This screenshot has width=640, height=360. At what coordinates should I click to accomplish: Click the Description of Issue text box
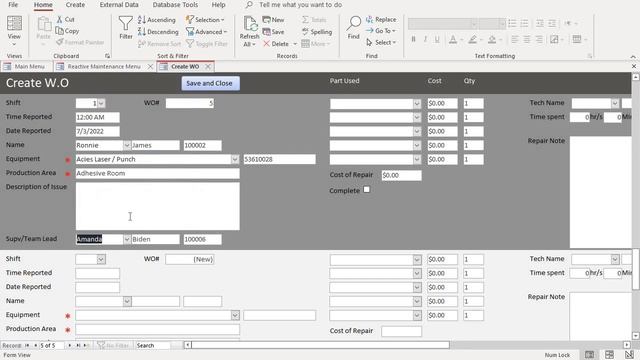click(158, 206)
